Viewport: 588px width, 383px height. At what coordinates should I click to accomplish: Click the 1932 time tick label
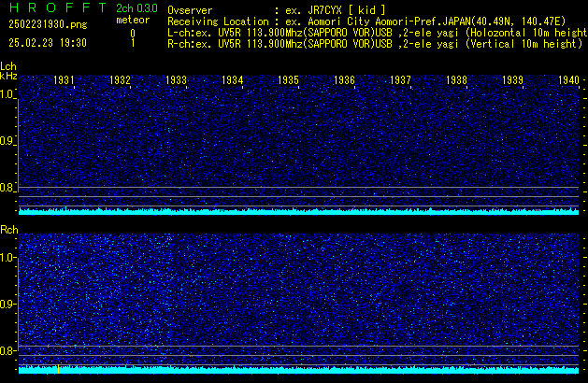(x=120, y=80)
